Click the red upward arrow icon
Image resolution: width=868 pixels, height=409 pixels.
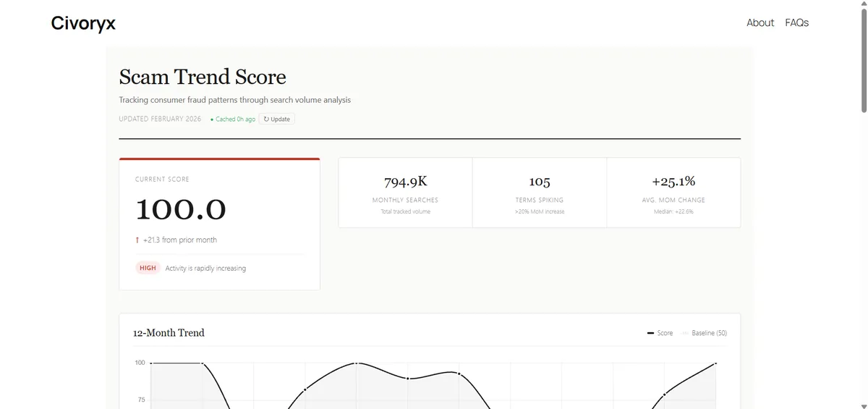[137, 240]
